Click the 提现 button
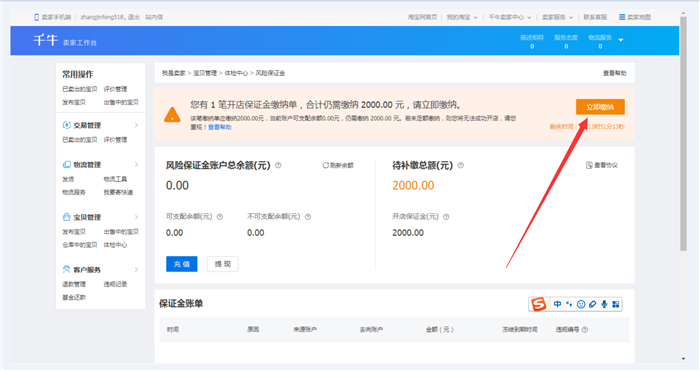Viewport: 700px width, 371px height. click(x=222, y=264)
